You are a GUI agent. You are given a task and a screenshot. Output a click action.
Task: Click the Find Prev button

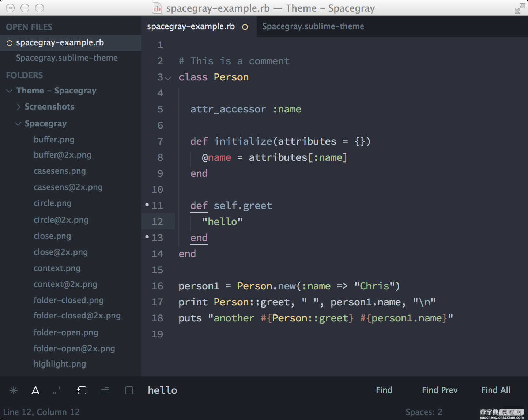click(440, 390)
